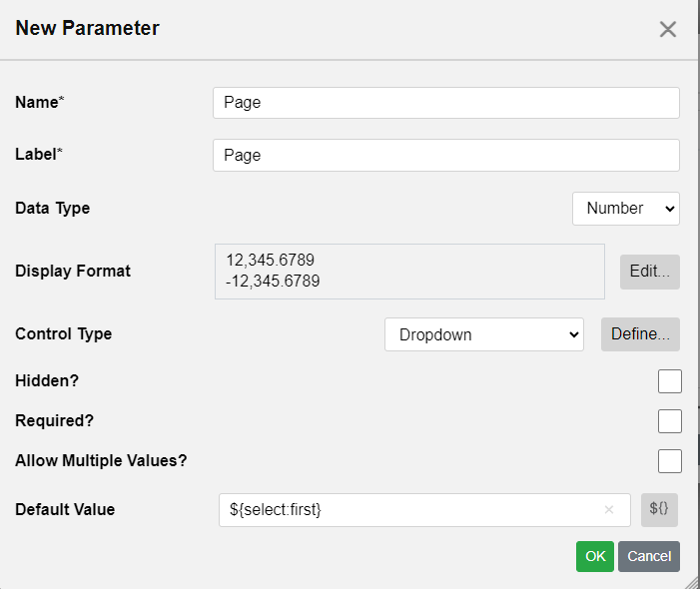Click Edit... for Display Format
Image resolution: width=700 pixels, height=589 pixels.
click(649, 272)
